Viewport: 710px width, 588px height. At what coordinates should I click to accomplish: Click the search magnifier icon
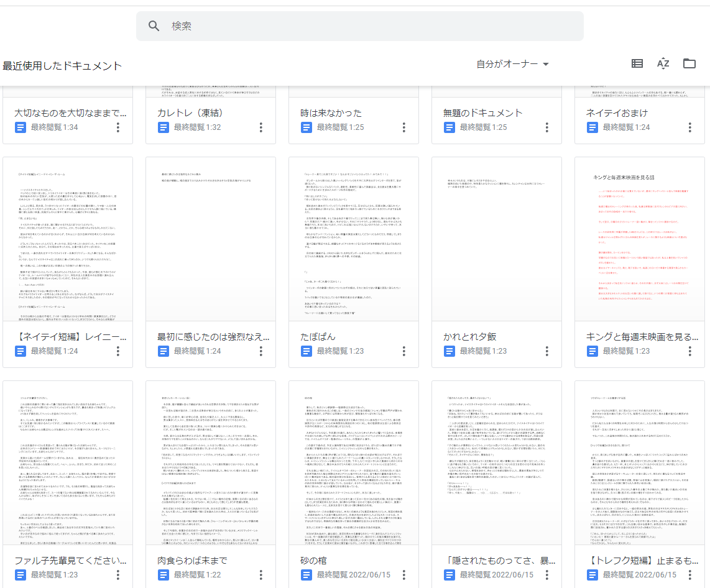coord(154,26)
